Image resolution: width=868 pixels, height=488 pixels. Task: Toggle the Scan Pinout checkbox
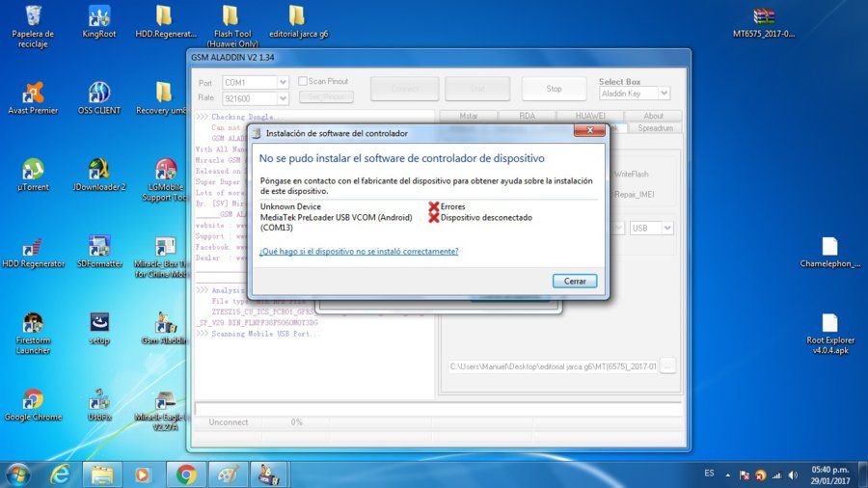pos(303,81)
